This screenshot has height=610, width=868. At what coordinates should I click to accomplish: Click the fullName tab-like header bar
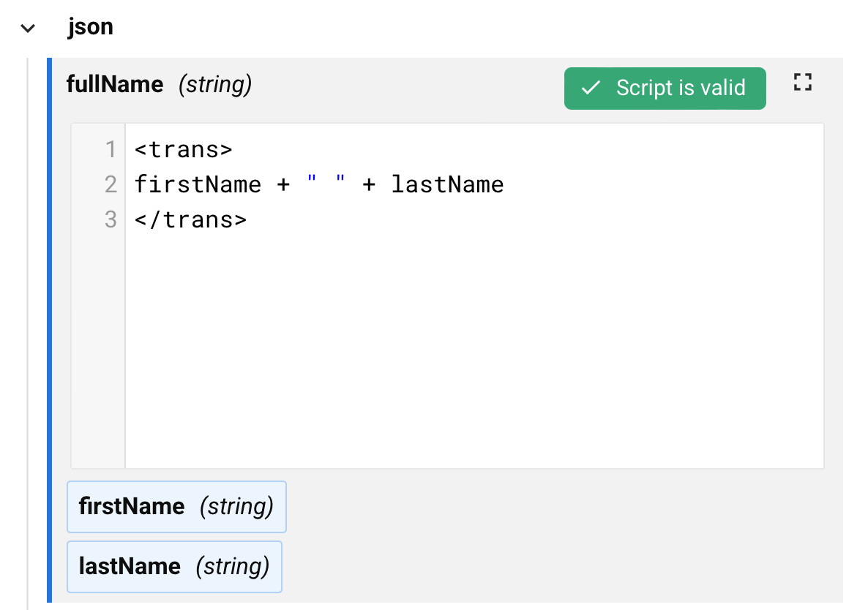pos(366,84)
